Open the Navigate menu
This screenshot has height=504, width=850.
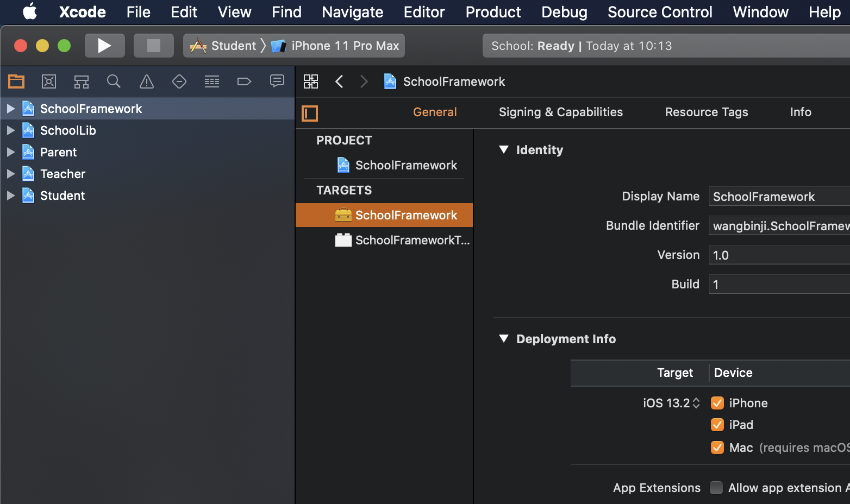click(x=352, y=12)
